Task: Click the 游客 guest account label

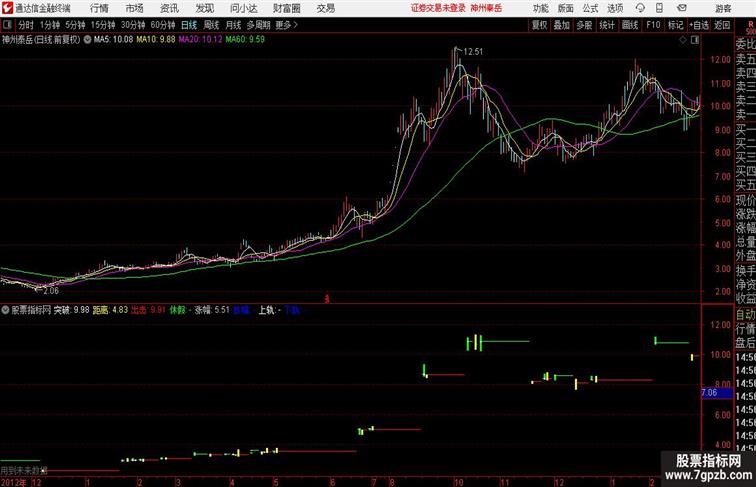Action: click(x=723, y=8)
